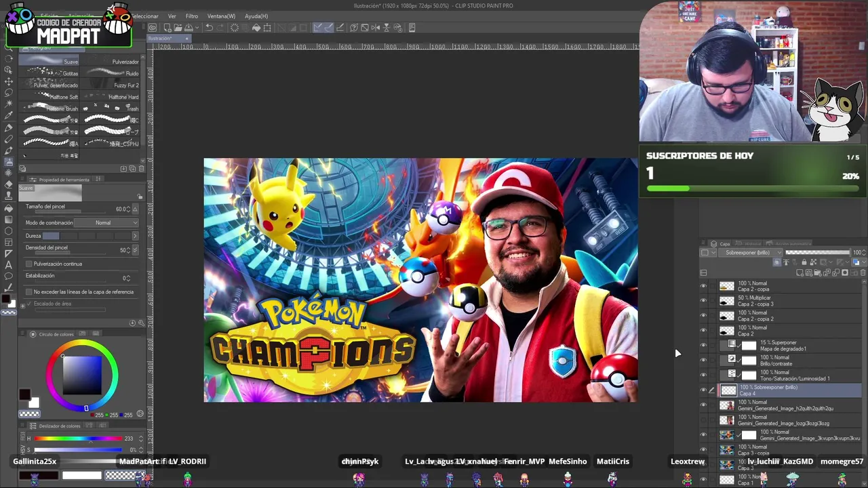
Task: Open the Densidad del pincel dynamics button
Action: (135, 250)
